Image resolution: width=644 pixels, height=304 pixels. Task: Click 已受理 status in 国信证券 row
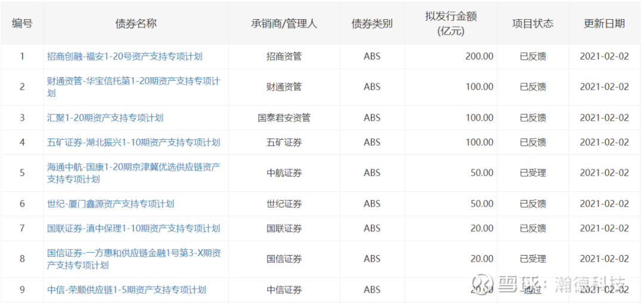click(x=532, y=259)
